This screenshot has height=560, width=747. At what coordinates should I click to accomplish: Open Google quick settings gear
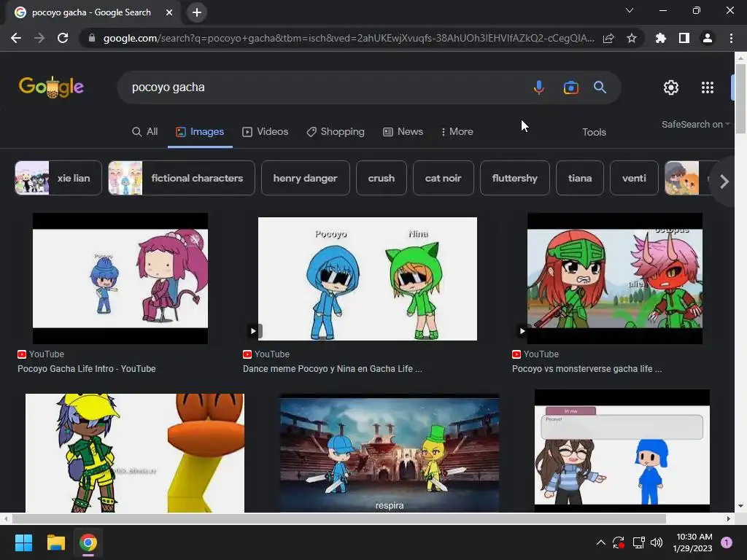[671, 87]
